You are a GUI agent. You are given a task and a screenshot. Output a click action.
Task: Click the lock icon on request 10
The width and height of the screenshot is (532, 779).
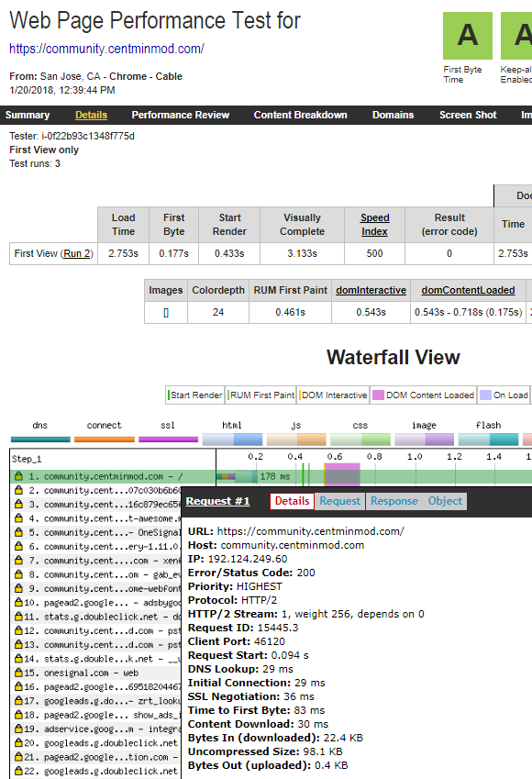point(18,602)
